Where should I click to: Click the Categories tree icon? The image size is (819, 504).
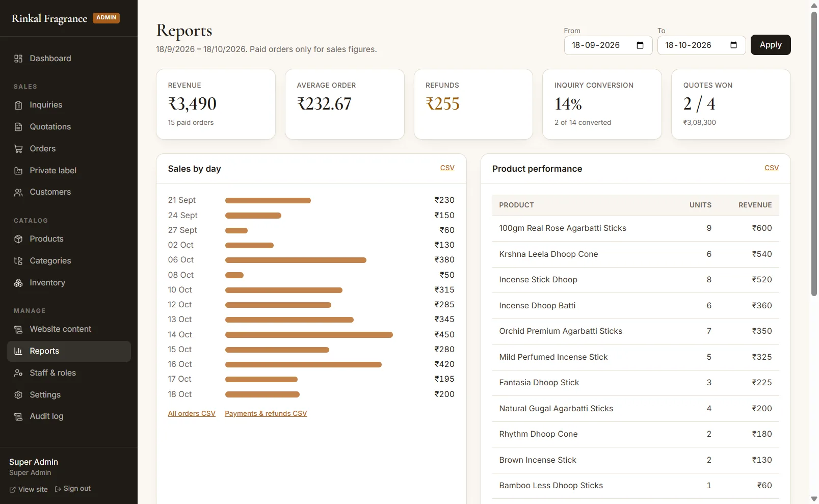tap(18, 261)
